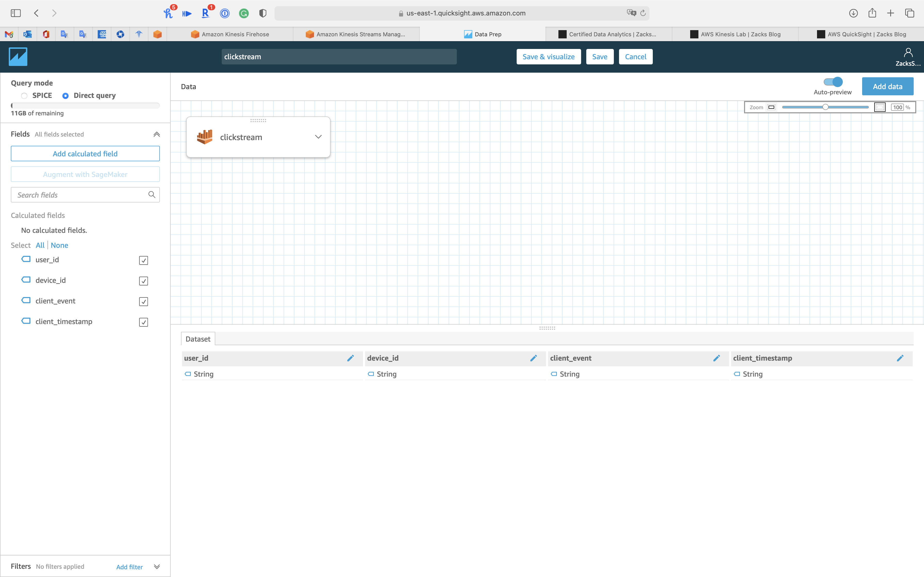This screenshot has height=577, width=924.
Task: Uncheck the user_id field checkbox
Action: point(144,260)
